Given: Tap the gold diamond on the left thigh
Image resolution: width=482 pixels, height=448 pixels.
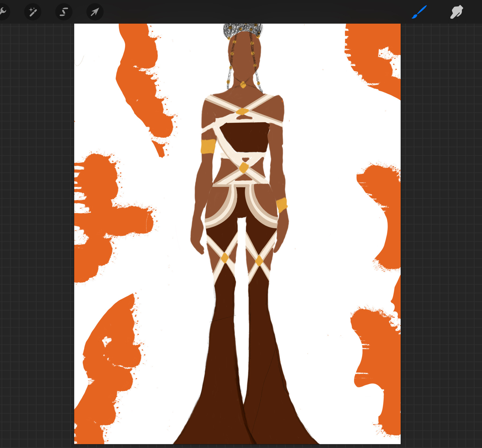Looking at the screenshot, I should 225,258.
